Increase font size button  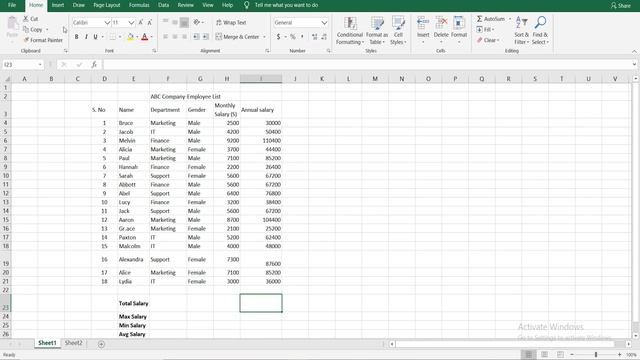click(141, 22)
